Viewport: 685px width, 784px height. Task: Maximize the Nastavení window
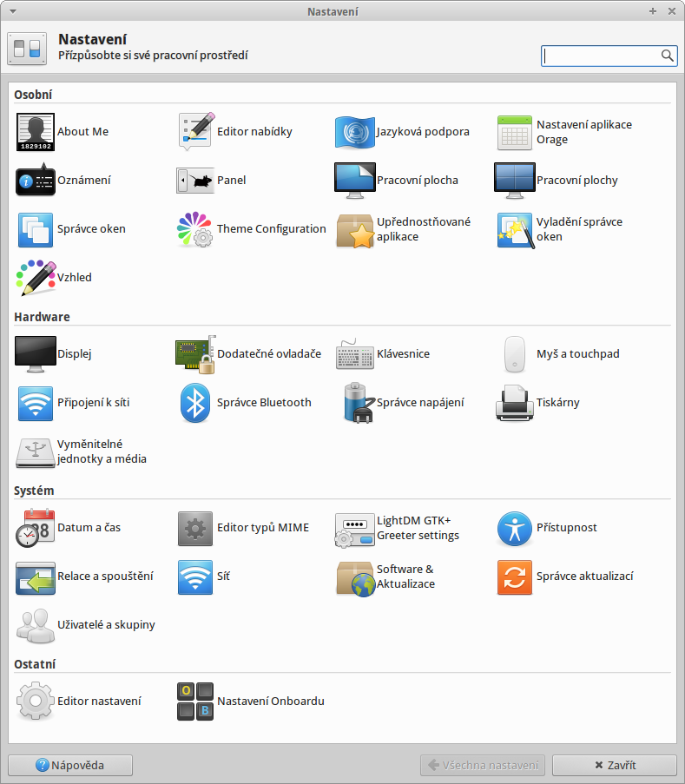click(x=653, y=11)
